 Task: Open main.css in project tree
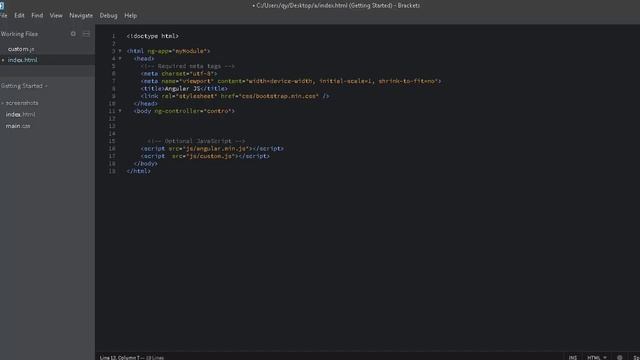[18, 126]
